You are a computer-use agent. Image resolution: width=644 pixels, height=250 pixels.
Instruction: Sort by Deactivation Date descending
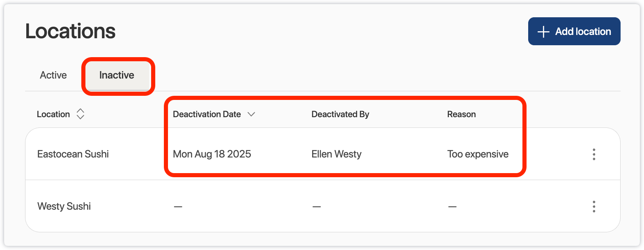click(252, 114)
